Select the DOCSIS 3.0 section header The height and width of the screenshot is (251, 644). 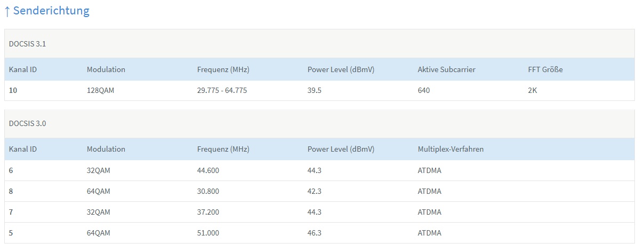pyautogui.click(x=27, y=123)
